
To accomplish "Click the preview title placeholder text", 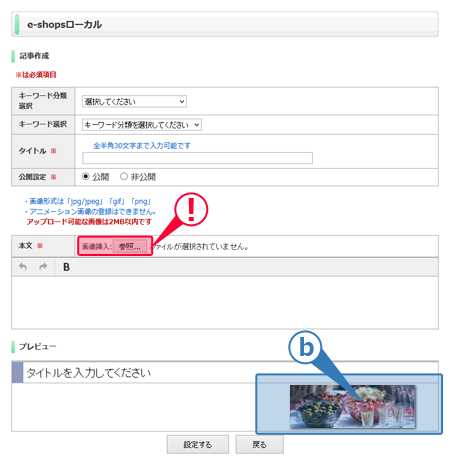I will pos(89,373).
